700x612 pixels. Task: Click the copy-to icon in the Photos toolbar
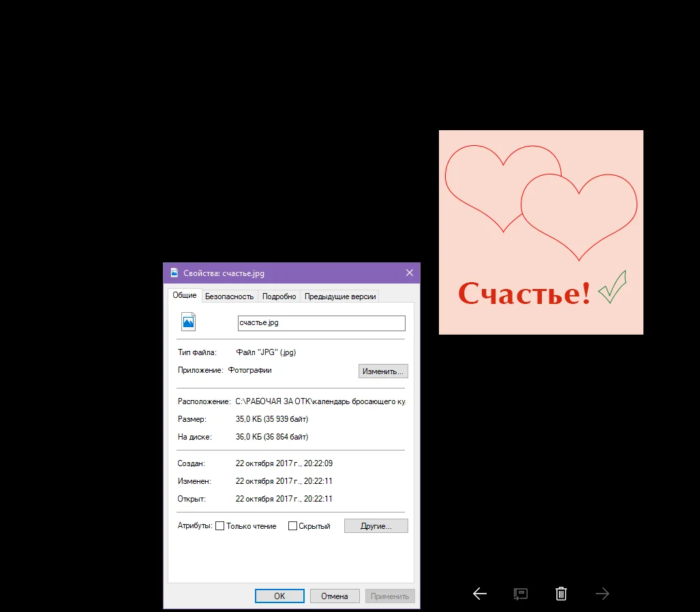click(520, 594)
